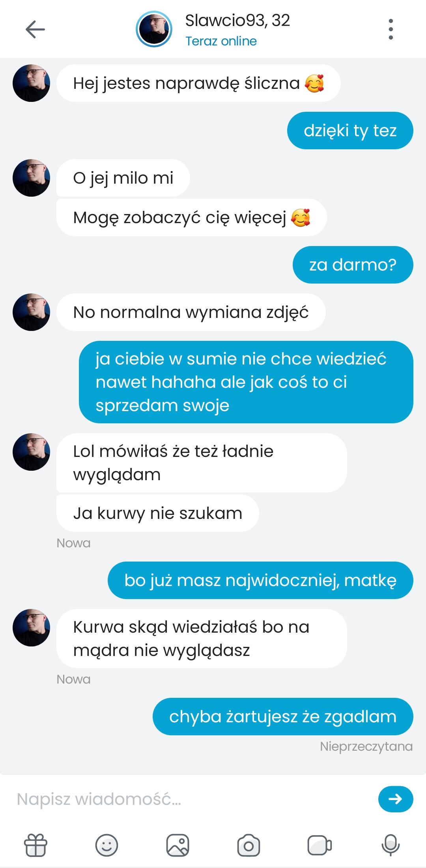Viewport: 426px width, 868px height.
Task: Go back using the arrow icon
Action: coord(35,29)
